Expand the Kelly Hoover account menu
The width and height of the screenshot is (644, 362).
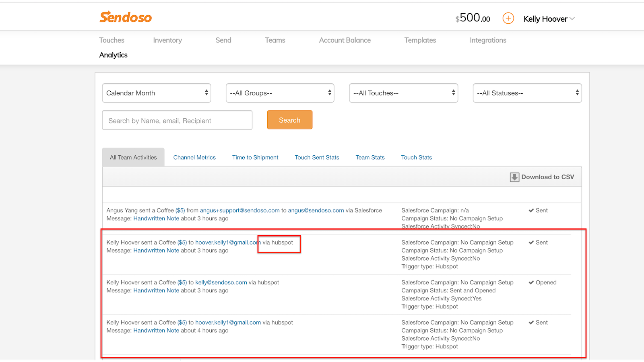549,19
